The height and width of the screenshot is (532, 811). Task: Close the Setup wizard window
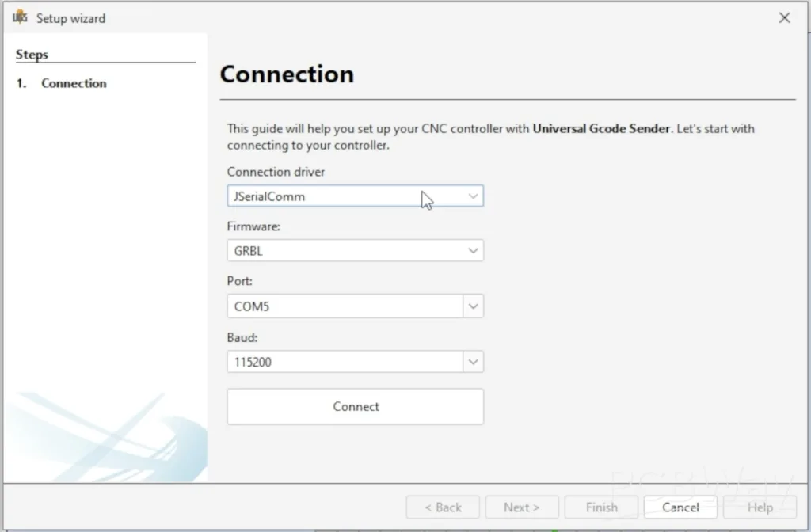pos(784,17)
